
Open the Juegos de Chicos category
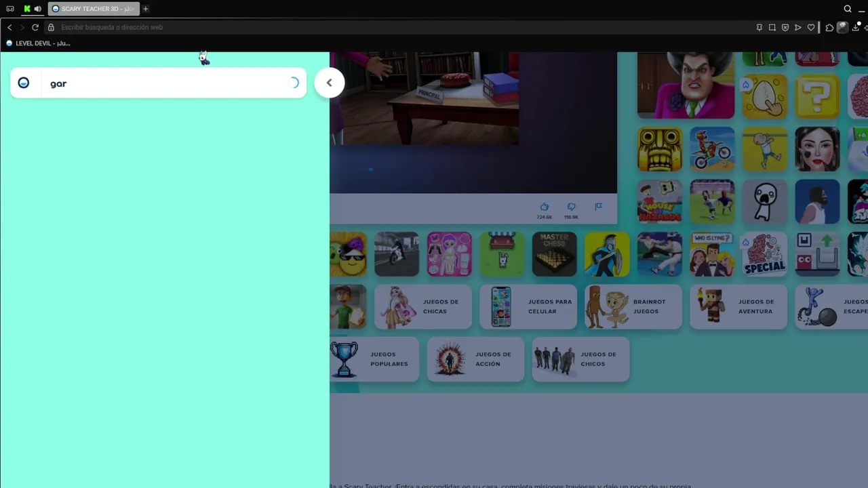(580, 359)
